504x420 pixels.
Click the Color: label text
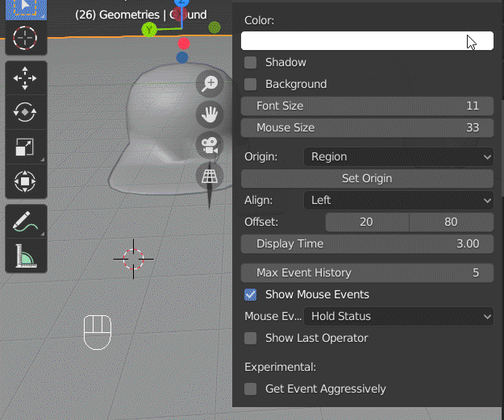click(259, 21)
